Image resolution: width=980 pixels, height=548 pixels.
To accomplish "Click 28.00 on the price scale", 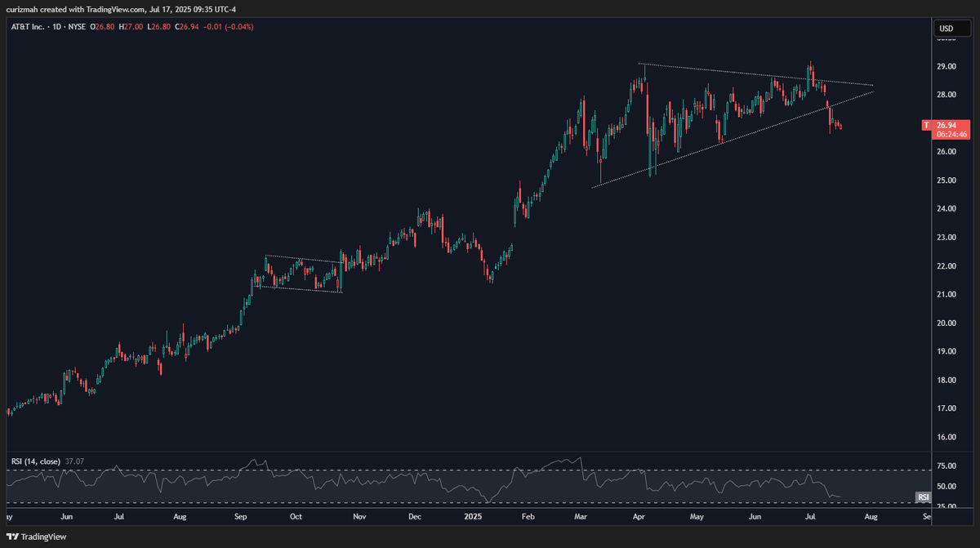I will click(x=946, y=95).
